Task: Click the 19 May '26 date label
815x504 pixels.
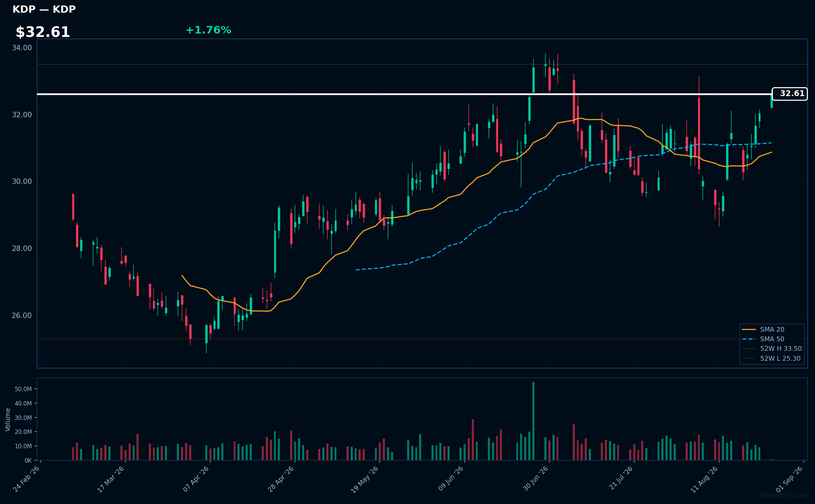Action: (x=365, y=479)
